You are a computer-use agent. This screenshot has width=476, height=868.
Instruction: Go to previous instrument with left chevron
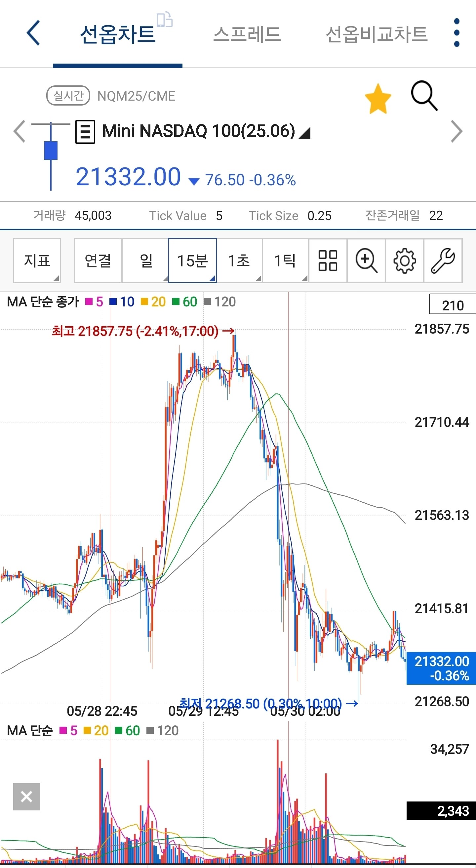[19, 131]
